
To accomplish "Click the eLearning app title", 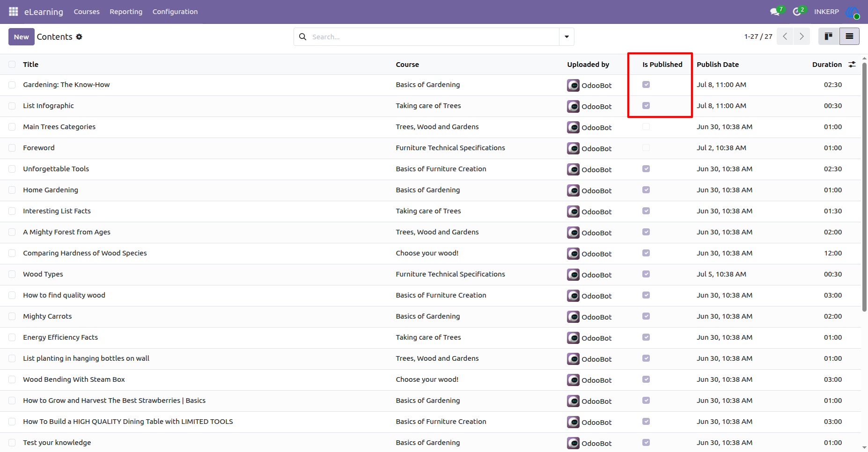I will click(44, 12).
